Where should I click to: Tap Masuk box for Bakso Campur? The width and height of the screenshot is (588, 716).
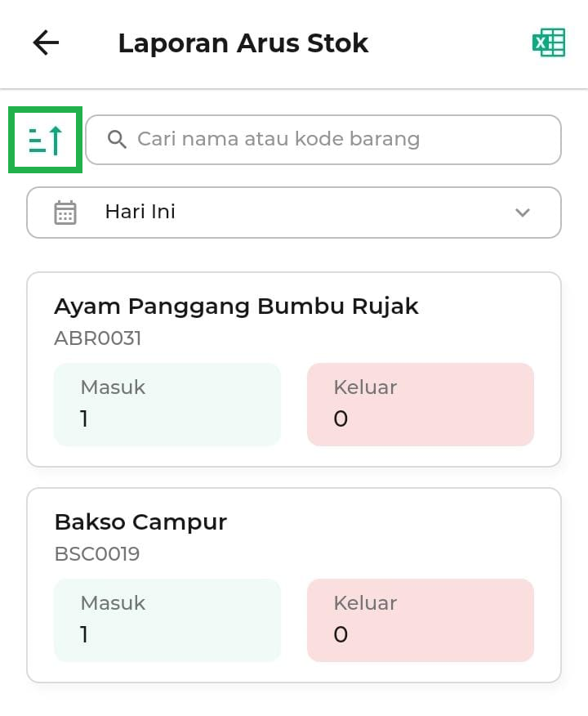pos(167,620)
